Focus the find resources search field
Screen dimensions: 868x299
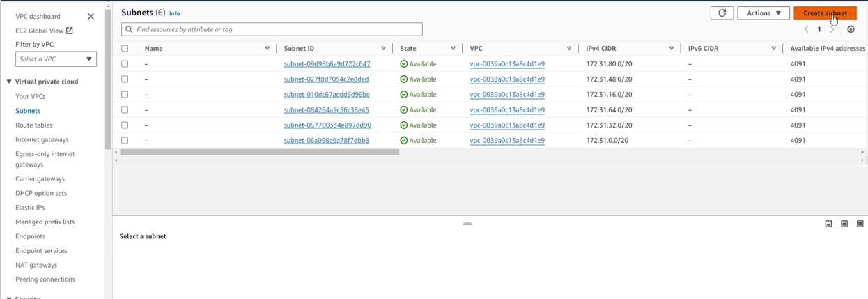272,29
